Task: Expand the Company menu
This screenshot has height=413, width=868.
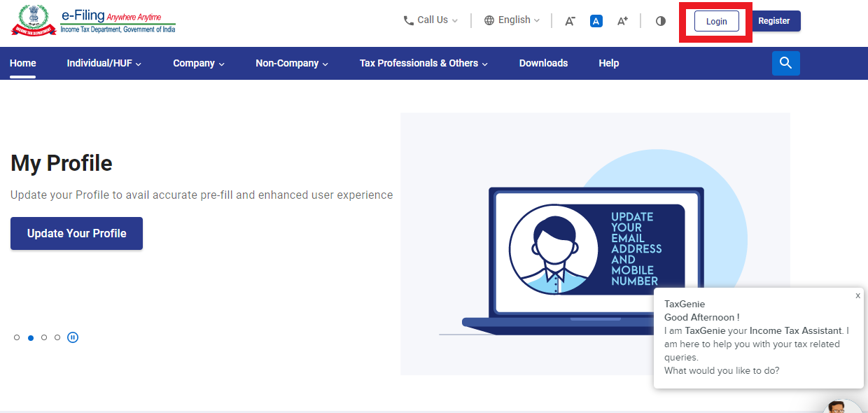Action: point(199,63)
